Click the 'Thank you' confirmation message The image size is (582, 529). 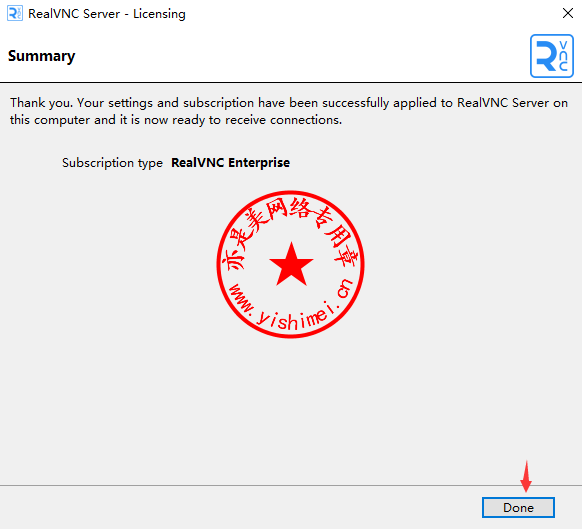click(x=289, y=111)
